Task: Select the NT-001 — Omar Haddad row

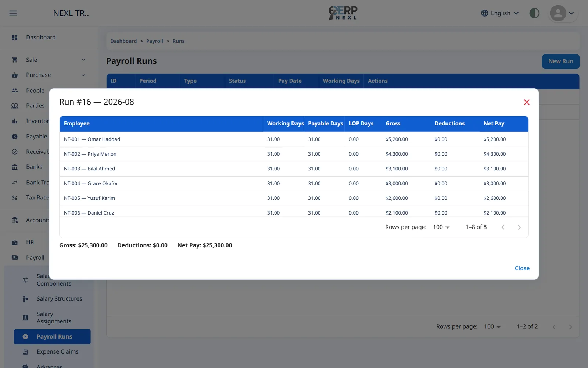Action: click(294, 139)
